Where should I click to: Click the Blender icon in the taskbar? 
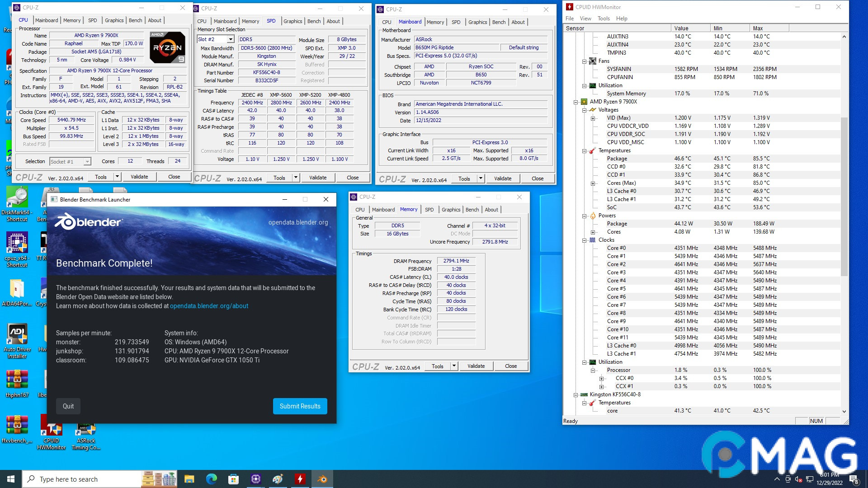tap(322, 479)
